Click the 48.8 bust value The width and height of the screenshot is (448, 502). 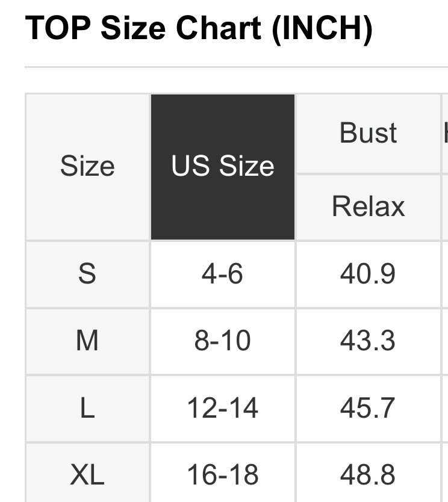[x=368, y=475]
